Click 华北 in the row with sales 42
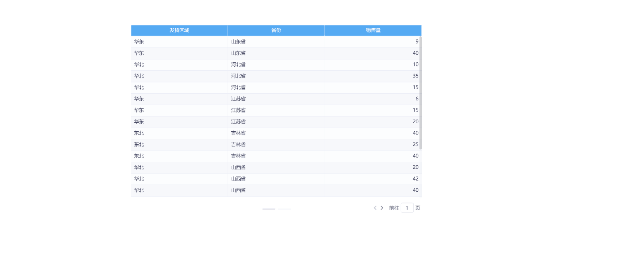This screenshot has width=644, height=280. click(139, 179)
